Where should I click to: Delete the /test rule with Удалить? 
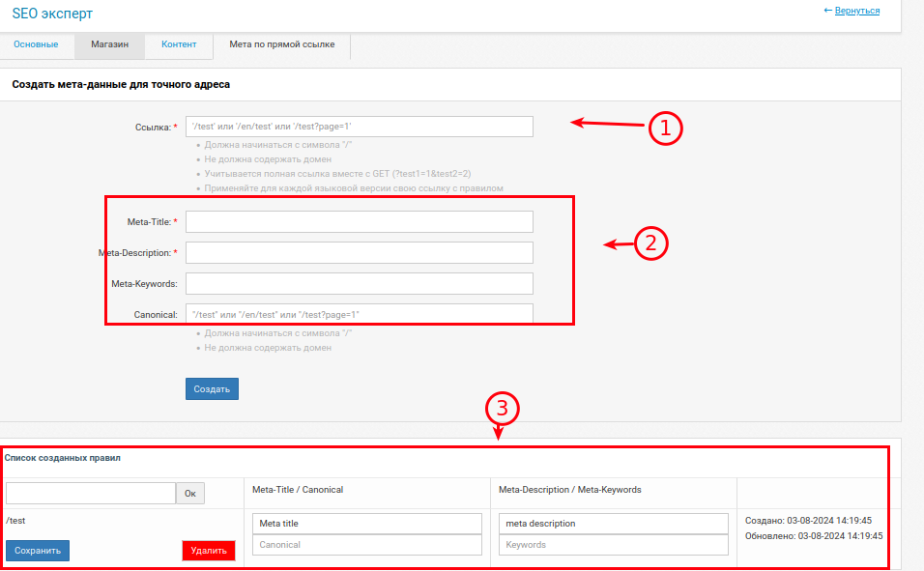coord(209,551)
